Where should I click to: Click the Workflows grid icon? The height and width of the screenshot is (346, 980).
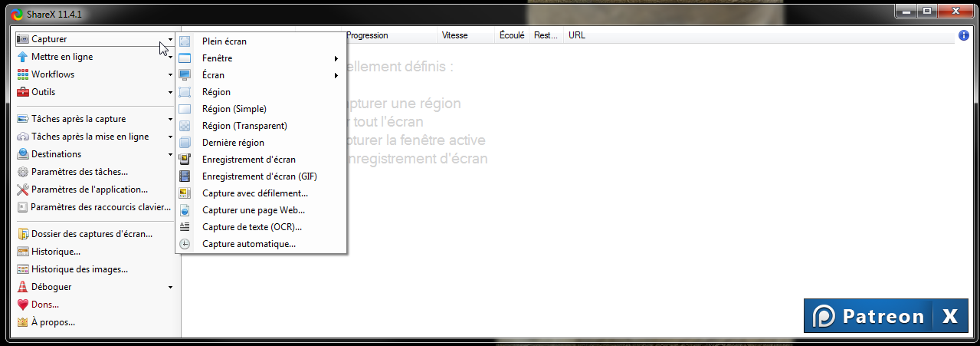pos(23,74)
